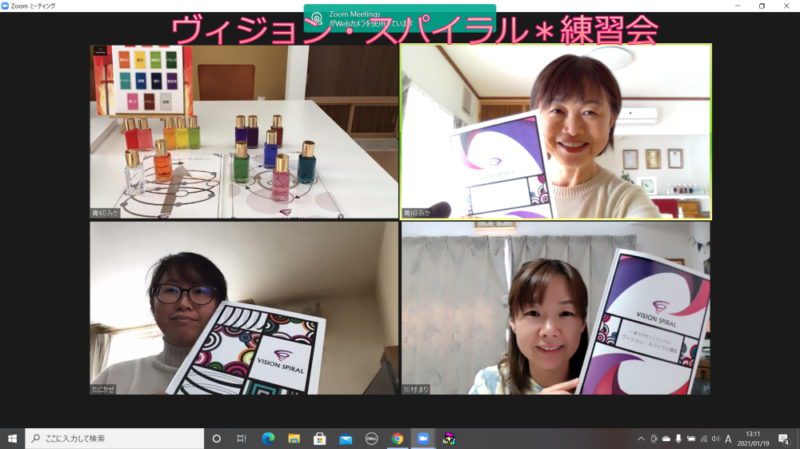This screenshot has height=449, width=800.
Task: Open Cortana from the taskbar
Action: pyautogui.click(x=216, y=438)
